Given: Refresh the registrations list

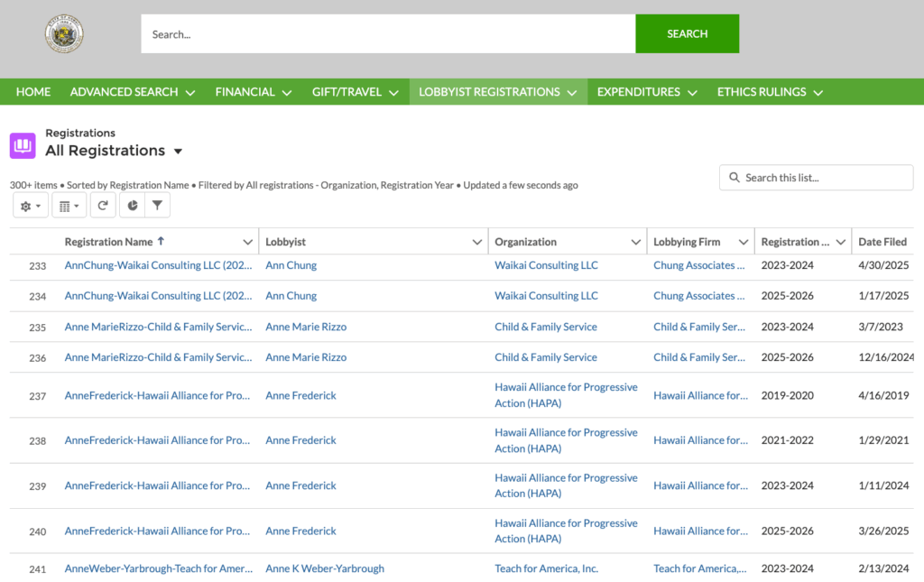Looking at the screenshot, I should pos(103,206).
